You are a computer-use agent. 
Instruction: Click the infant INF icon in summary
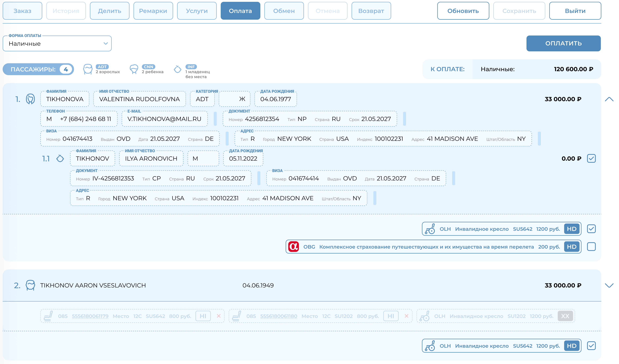pyautogui.click(x=177, y=69)
